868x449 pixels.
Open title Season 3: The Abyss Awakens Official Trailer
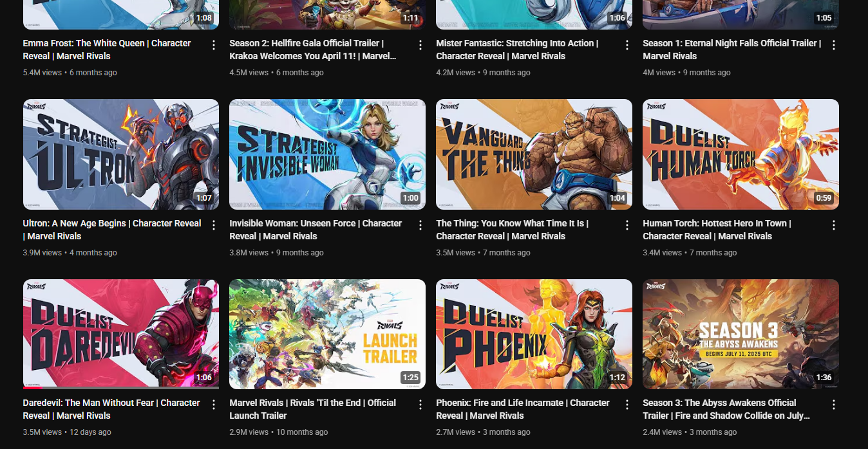(726, 409)
